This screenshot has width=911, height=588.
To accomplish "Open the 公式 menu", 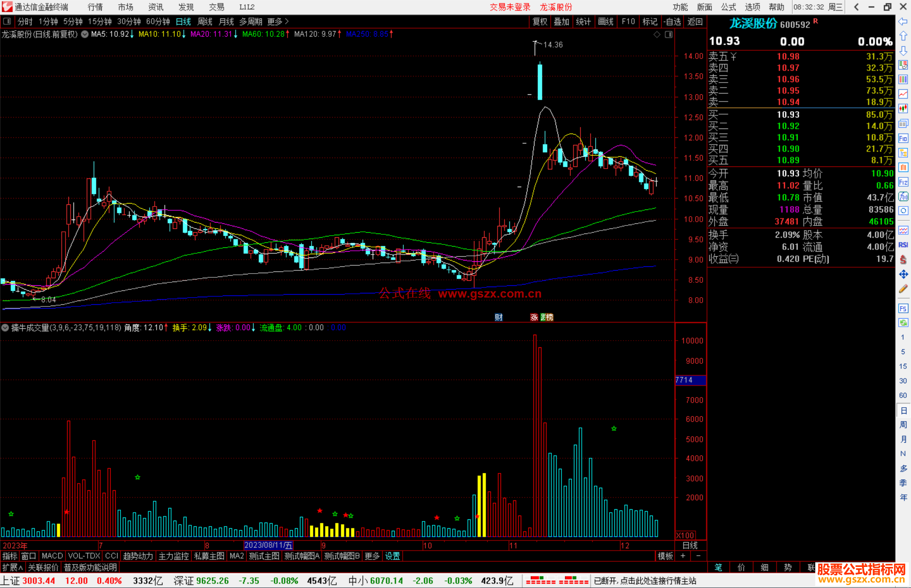I will point(728,7).
